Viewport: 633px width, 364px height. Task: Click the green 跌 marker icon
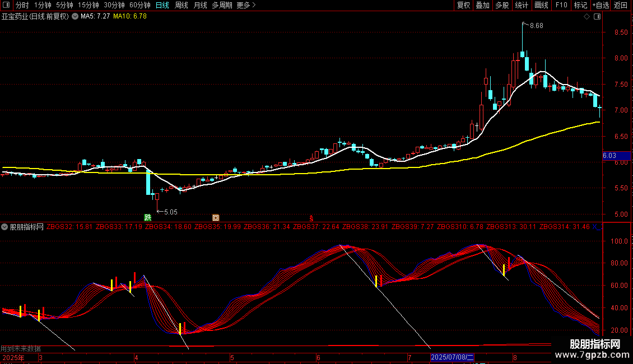pos(148,217)
